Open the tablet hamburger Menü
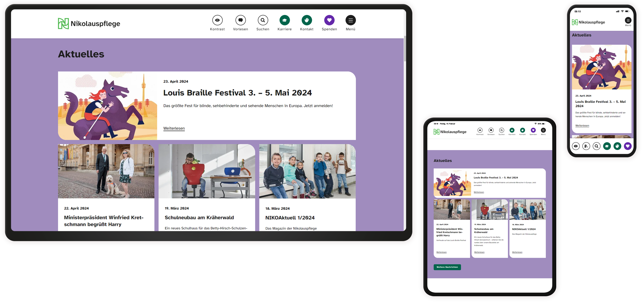The width and height of the screenshot is (644, 302). pyautogui.click(x=543, y=130)
